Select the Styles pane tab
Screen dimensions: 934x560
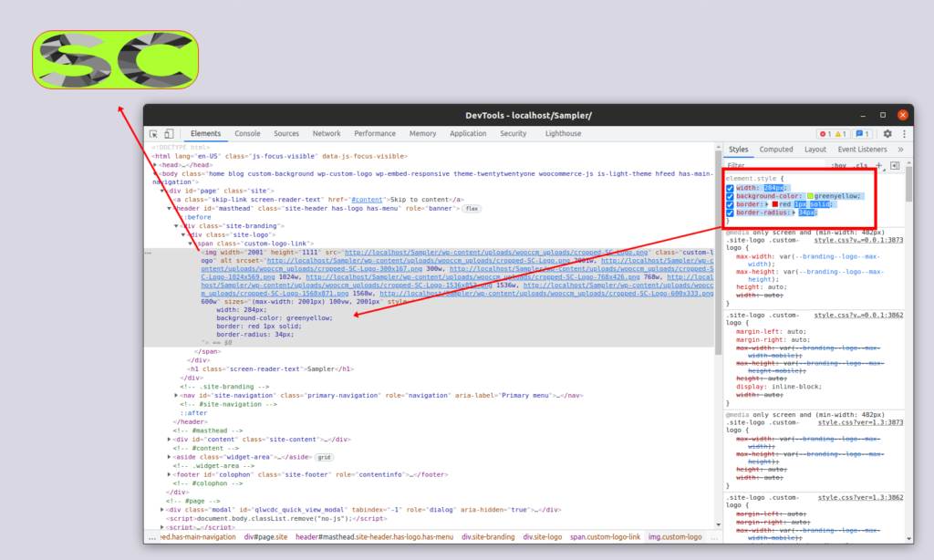(738, 150)
